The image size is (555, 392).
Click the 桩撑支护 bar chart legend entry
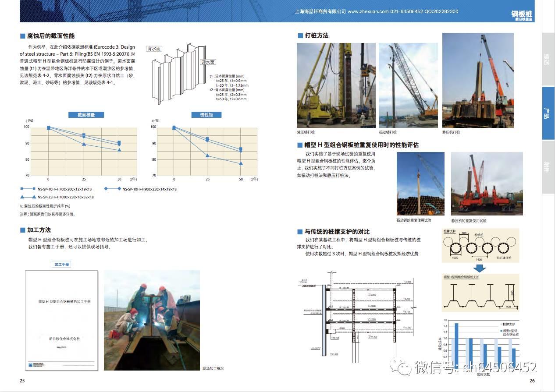(507, 324)
